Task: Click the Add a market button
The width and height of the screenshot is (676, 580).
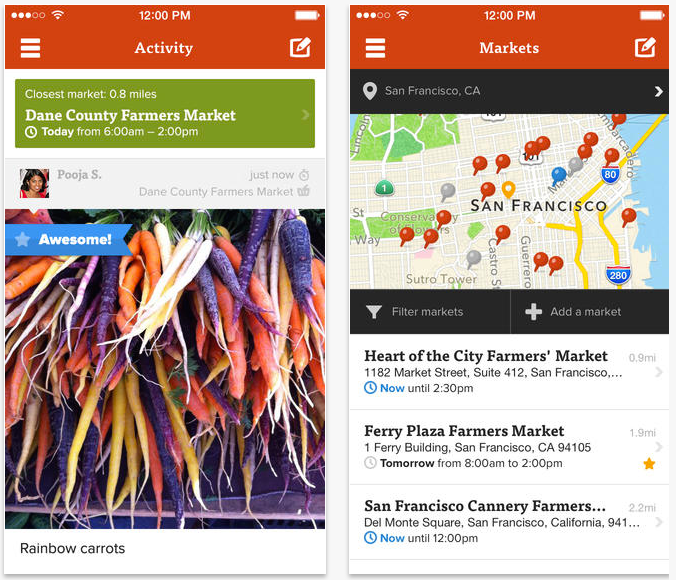Action: [x=589, y=311]
